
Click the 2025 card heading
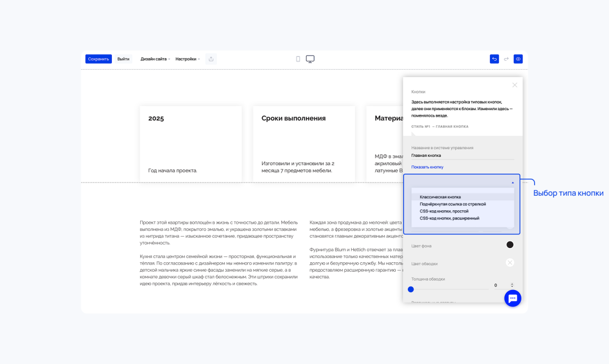(156, 119)
